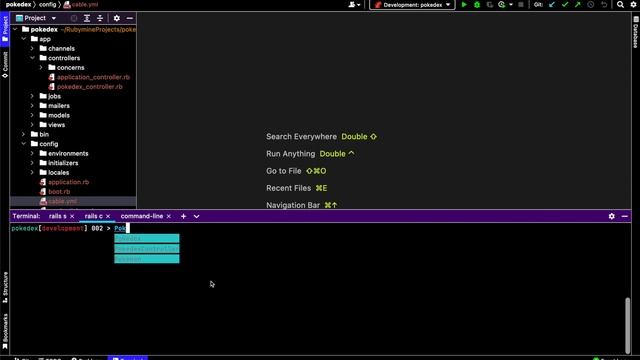Toggle Project tool window side tab
640x360 pixels.
[x=4, y=29]
